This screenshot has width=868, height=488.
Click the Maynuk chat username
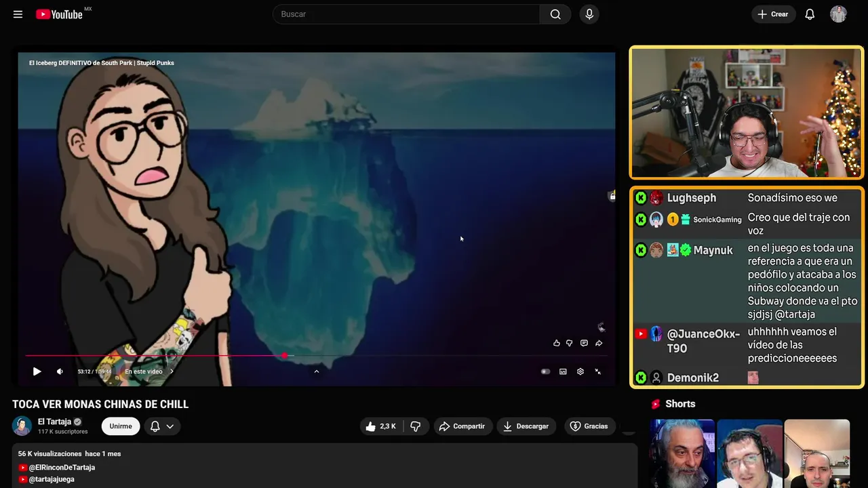coord(713,250)
